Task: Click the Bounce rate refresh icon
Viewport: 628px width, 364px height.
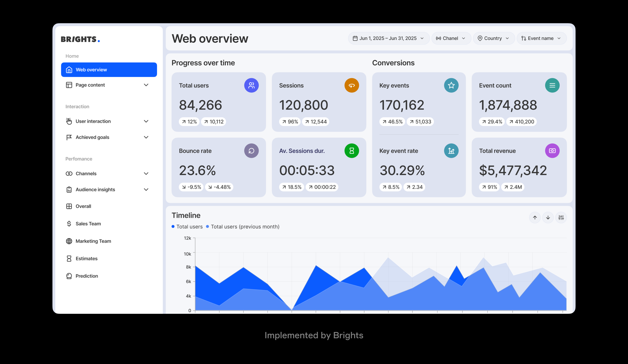Action: [252, 151]
